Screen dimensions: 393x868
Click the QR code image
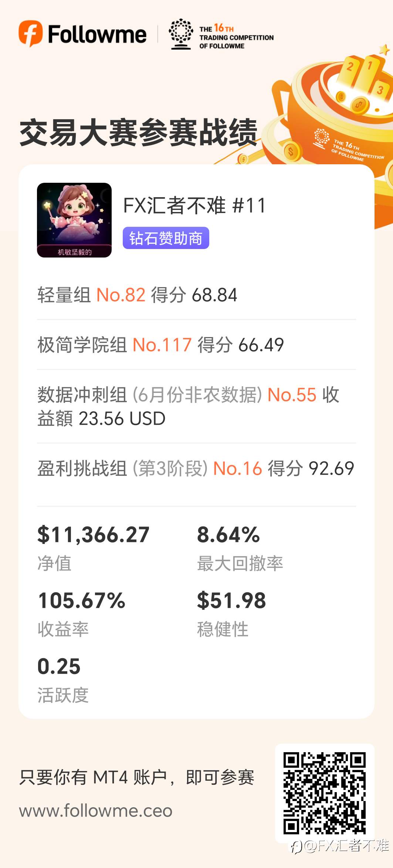[325, 793]
